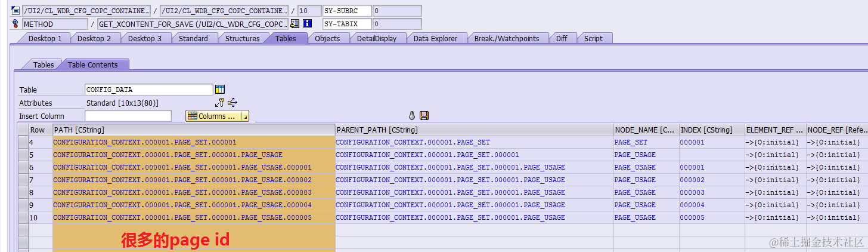The height and width of the screenshot is (252, 868).
Task: Click the save (floppy disk) icon above the table
Action: point(424,115)
